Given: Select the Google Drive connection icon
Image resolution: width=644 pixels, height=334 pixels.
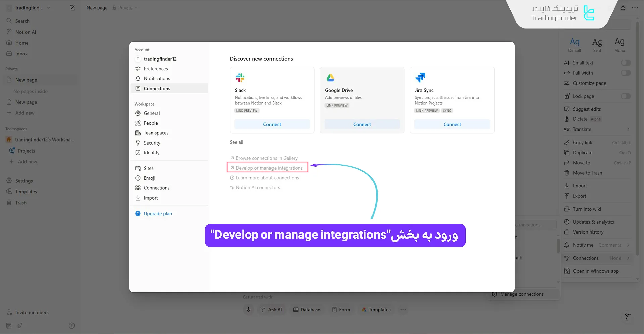Looking at the screenshot, I should point(330,77).
